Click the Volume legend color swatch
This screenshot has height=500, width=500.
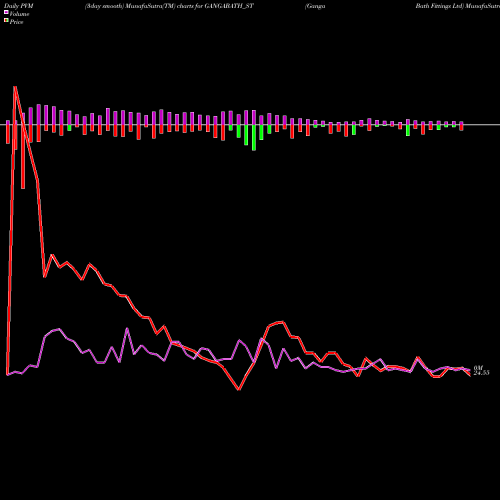pos(6,12)
